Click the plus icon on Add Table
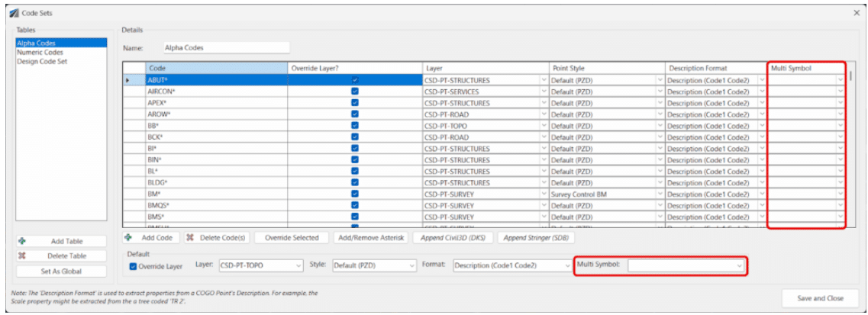 [x=22, y=242]
